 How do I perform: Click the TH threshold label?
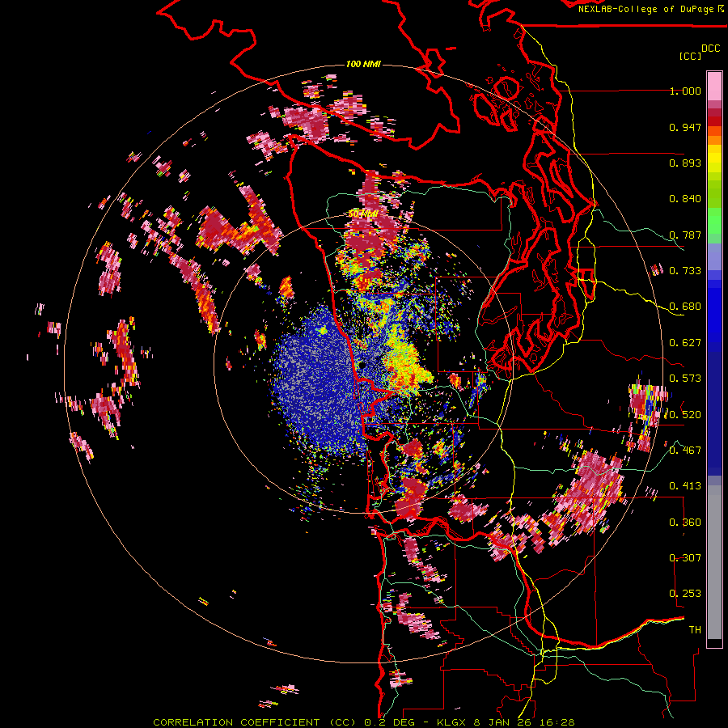(695, 630)
